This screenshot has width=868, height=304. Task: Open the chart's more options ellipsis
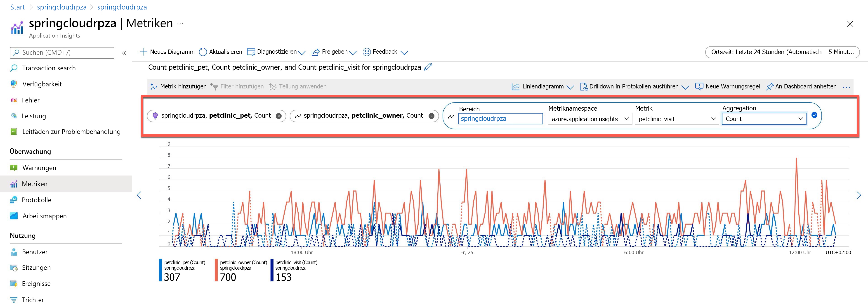[x=847, y=87]
